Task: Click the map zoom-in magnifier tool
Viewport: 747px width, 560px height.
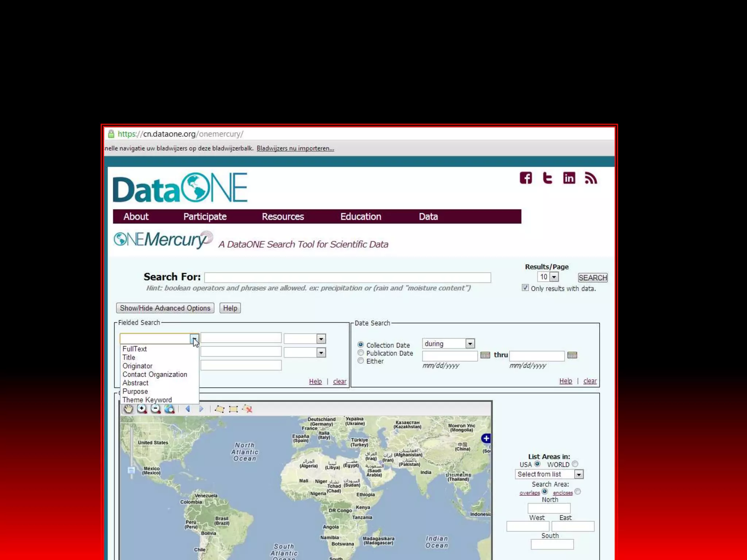Action: [x=142, y=409]
